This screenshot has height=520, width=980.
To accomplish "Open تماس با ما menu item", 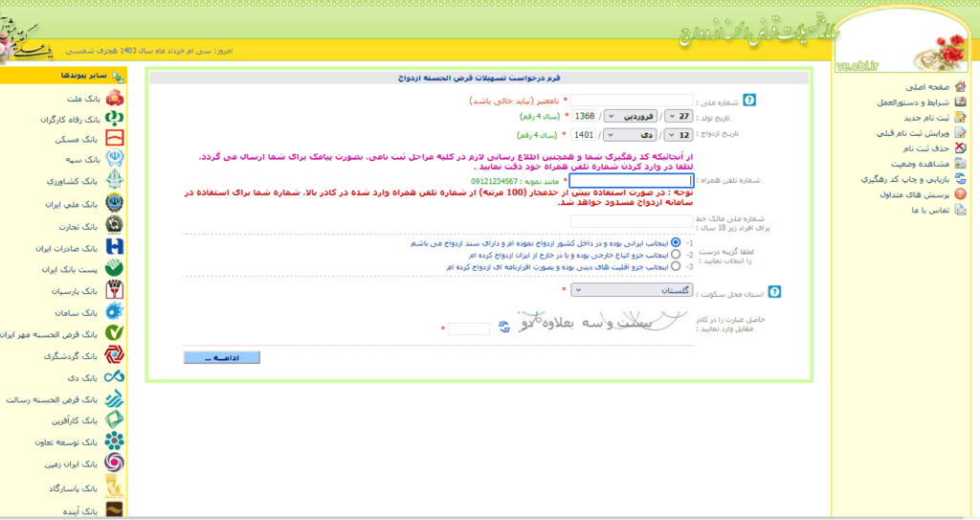I will point(930,210).
